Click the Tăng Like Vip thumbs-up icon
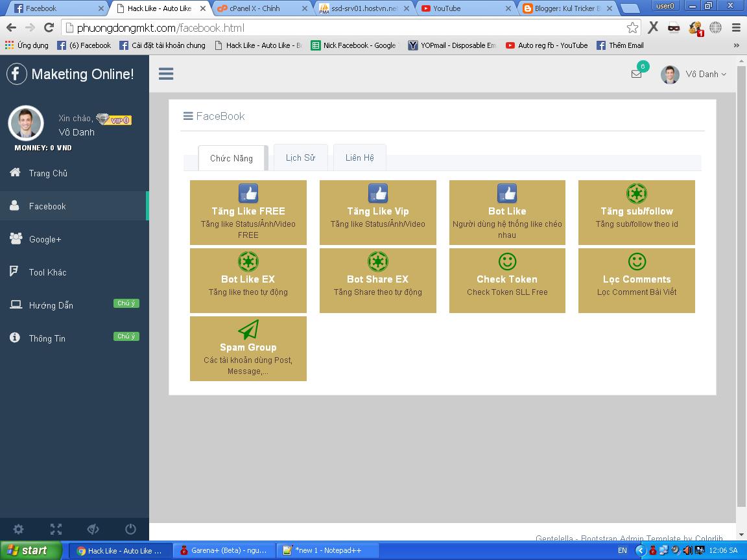 (378, 193)
